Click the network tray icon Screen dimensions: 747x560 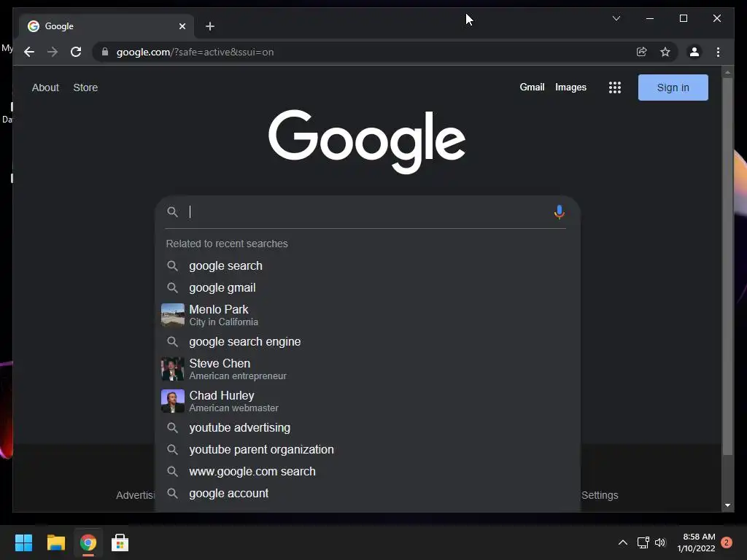[x=643, y=542]
